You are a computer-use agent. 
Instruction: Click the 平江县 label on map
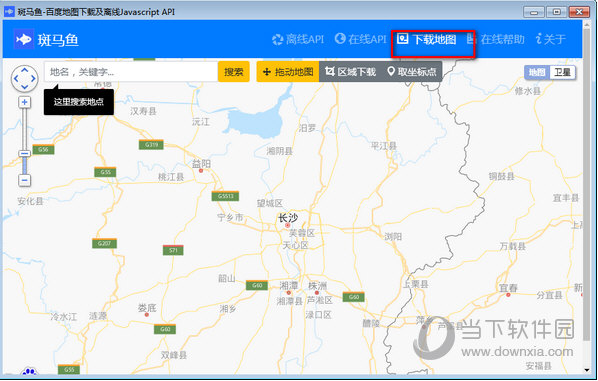(x=384, y=146)
